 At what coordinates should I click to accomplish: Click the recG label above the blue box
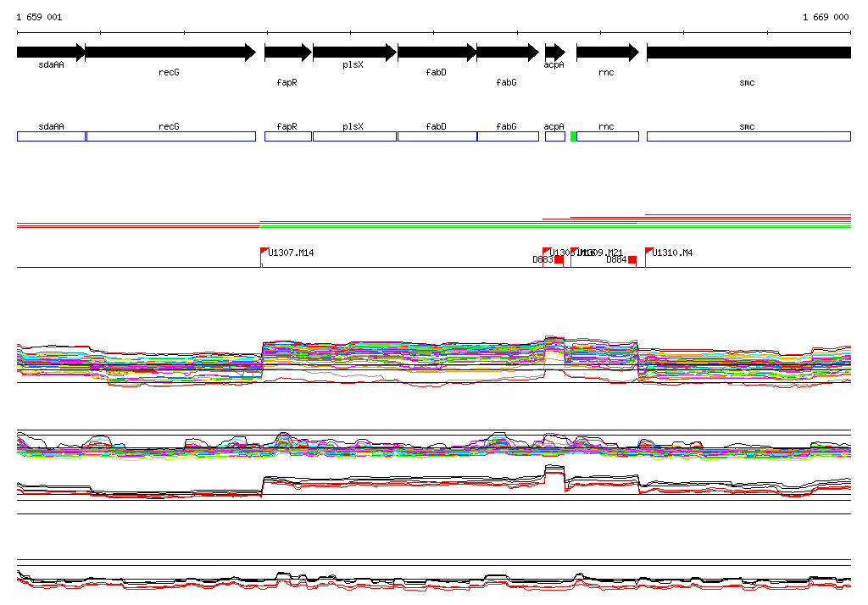pos(169,127)
